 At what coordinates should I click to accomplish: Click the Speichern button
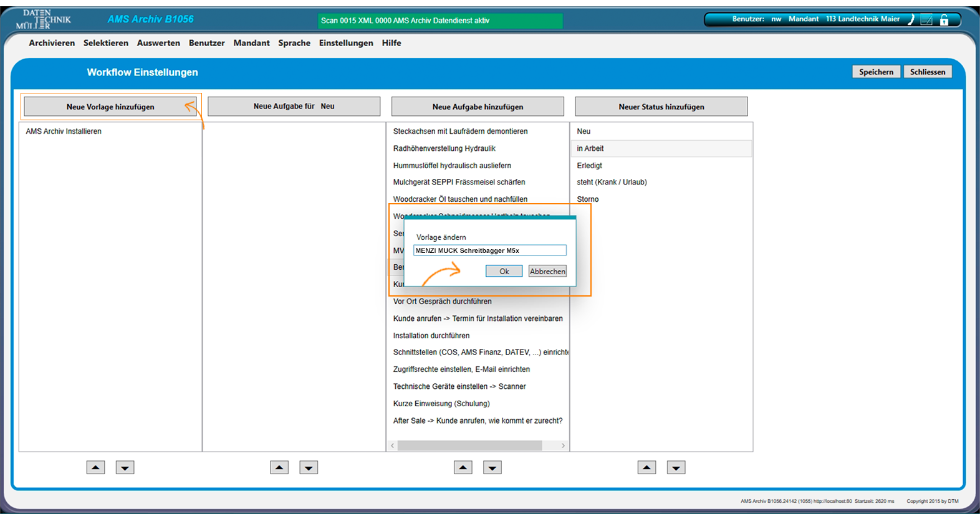pyautogui.click(x=876, y=72)
